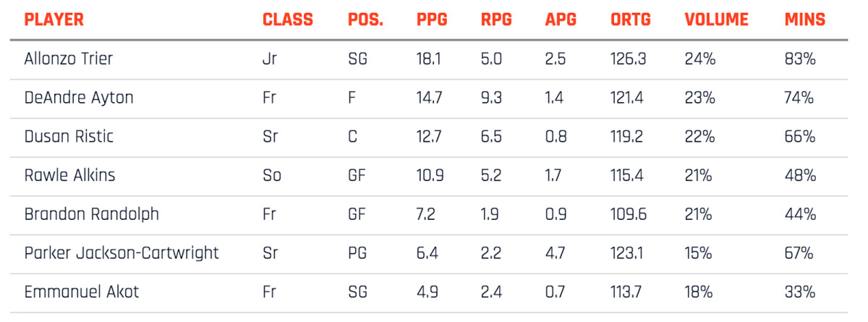Select DeAndre Ayton in the table
Viewport: 868px width, 322px height.
(x=79, y=98)
